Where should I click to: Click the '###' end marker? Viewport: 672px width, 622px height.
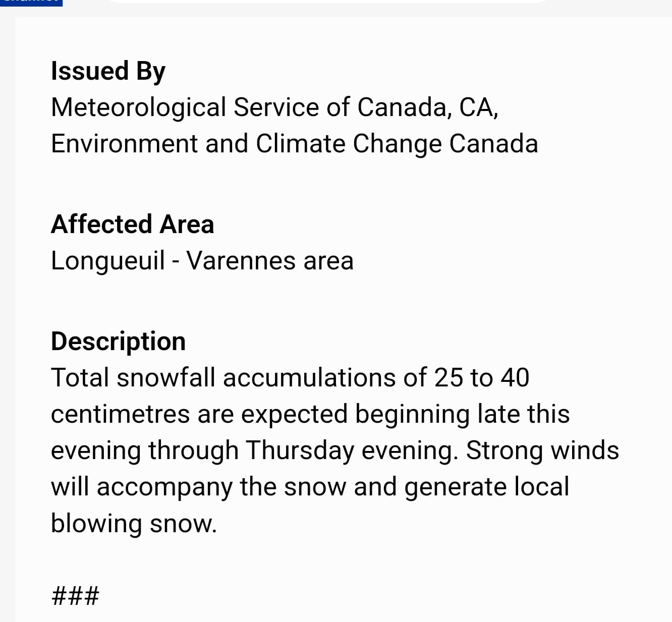tap(75, 596)
